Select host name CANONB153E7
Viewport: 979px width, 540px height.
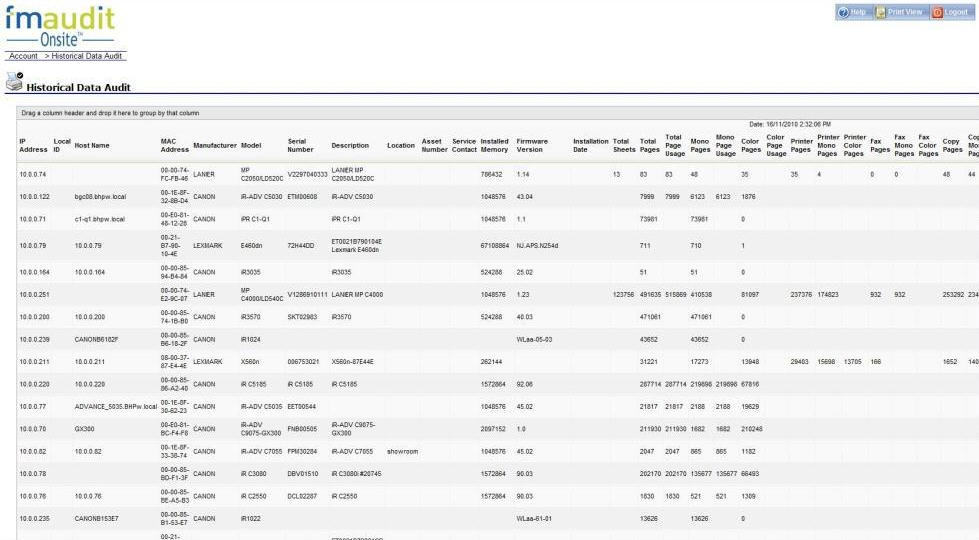96,519
